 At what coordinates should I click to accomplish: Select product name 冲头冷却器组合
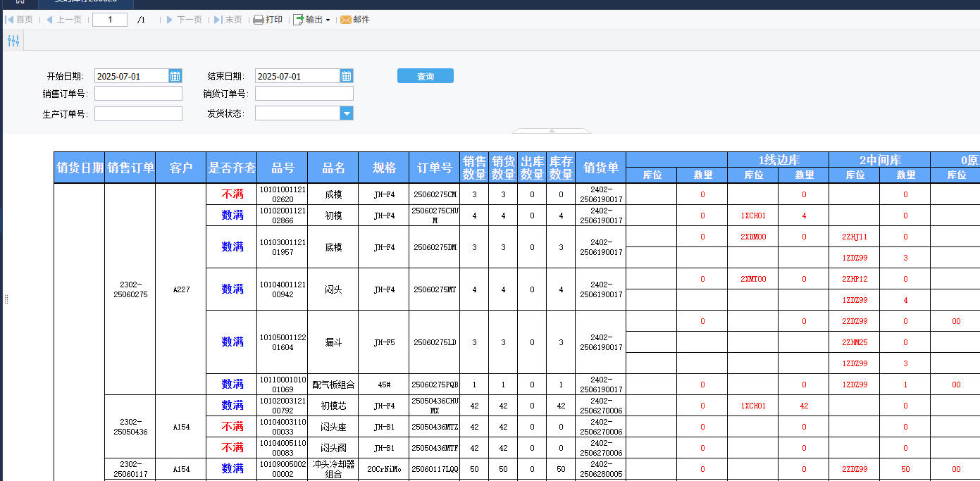click(333, 469)
